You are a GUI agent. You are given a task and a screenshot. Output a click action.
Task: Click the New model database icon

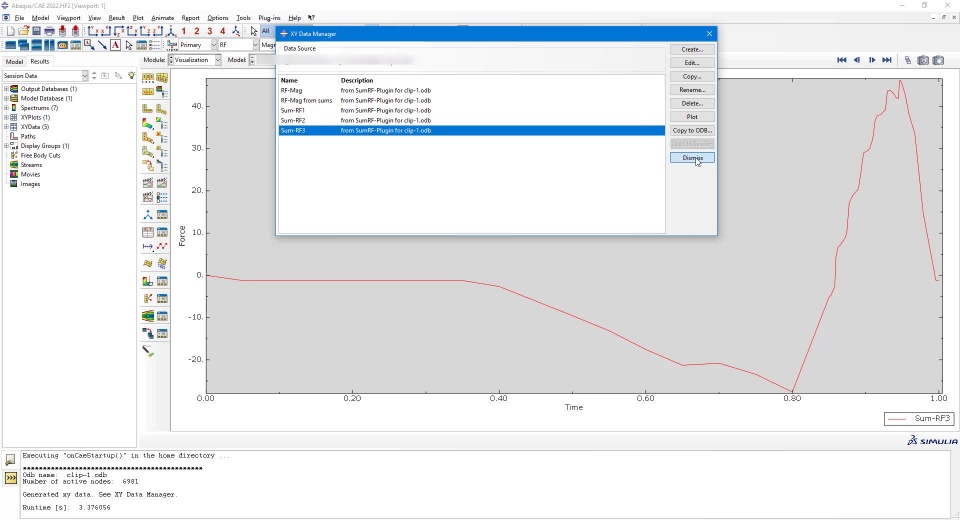point(10,31)
